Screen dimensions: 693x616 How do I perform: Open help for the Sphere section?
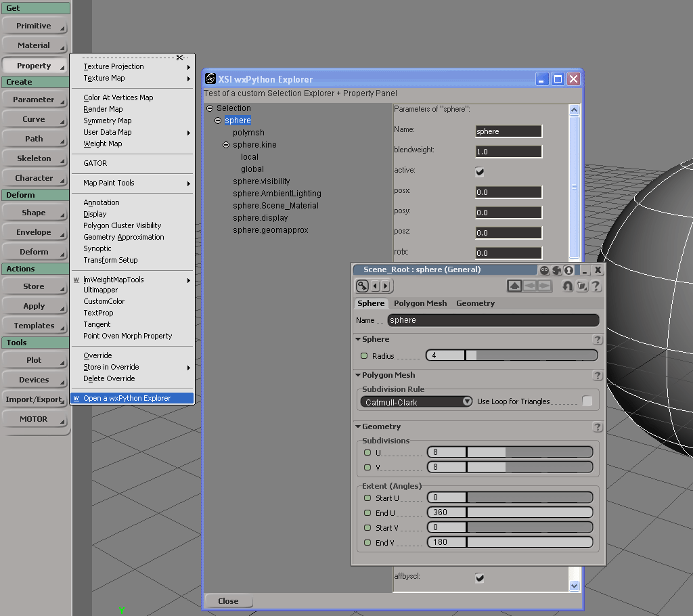(x=597, y=340)
